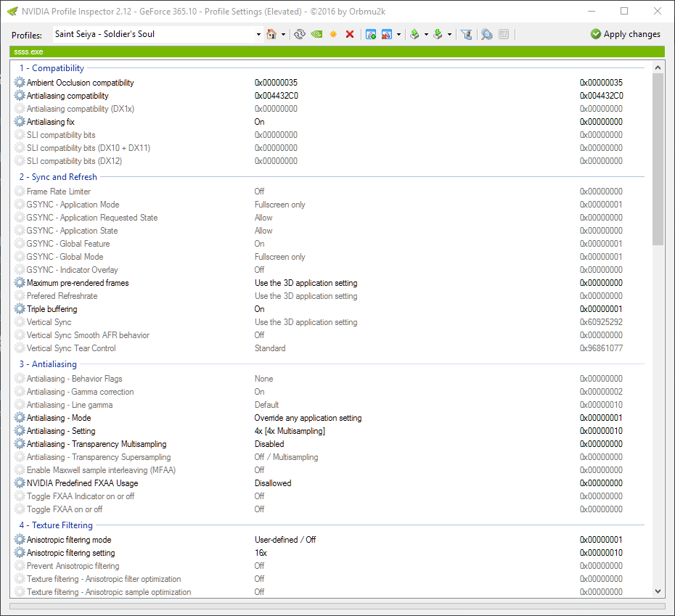Viewport: 675px width, 616px height.
Task: Open the import profiles dropdown arrow
Action: click(449, 34)
